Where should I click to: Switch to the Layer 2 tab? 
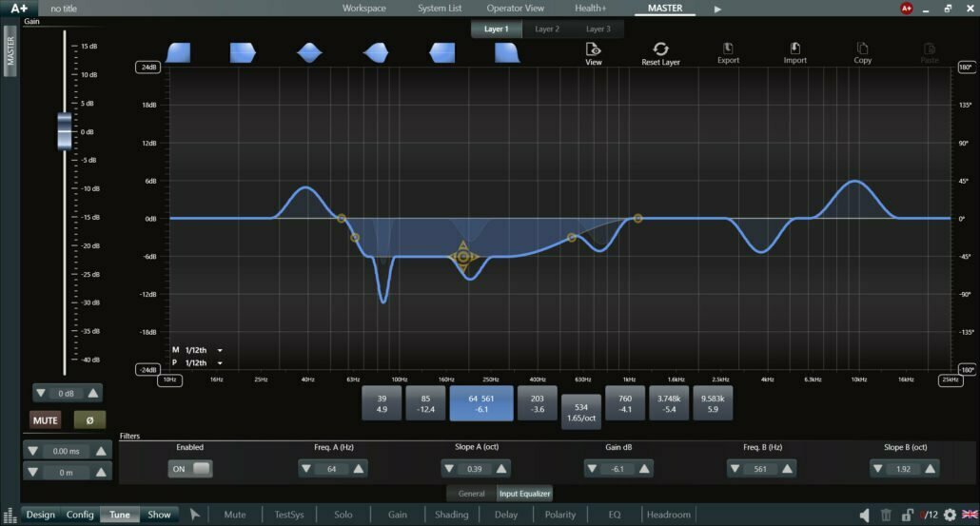[x=547, y=29]
